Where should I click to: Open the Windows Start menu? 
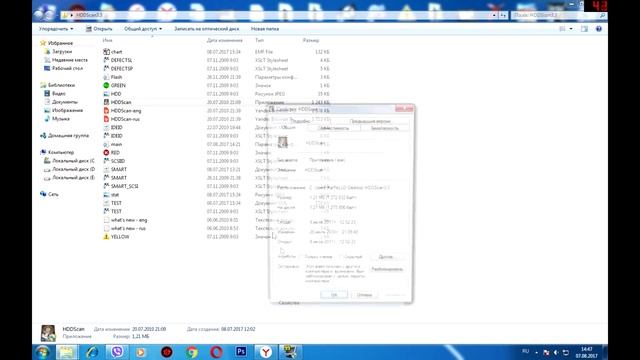click(x=42, y=352)
